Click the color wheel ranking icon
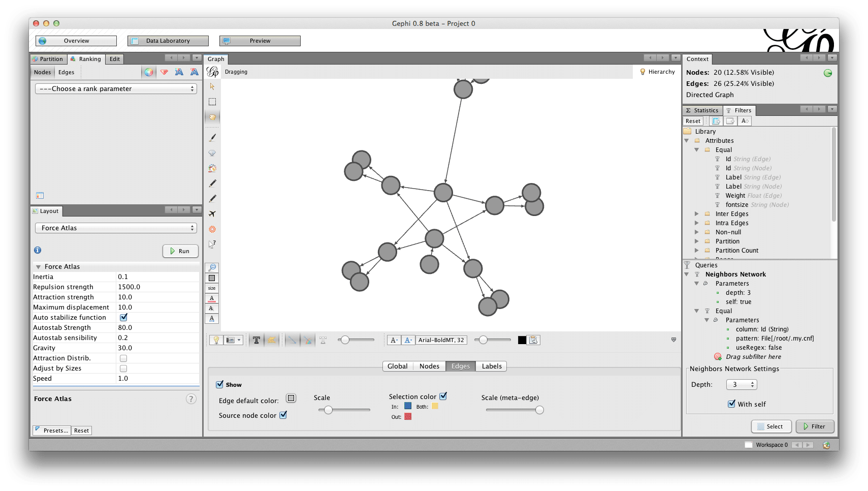 coord(148,72)
